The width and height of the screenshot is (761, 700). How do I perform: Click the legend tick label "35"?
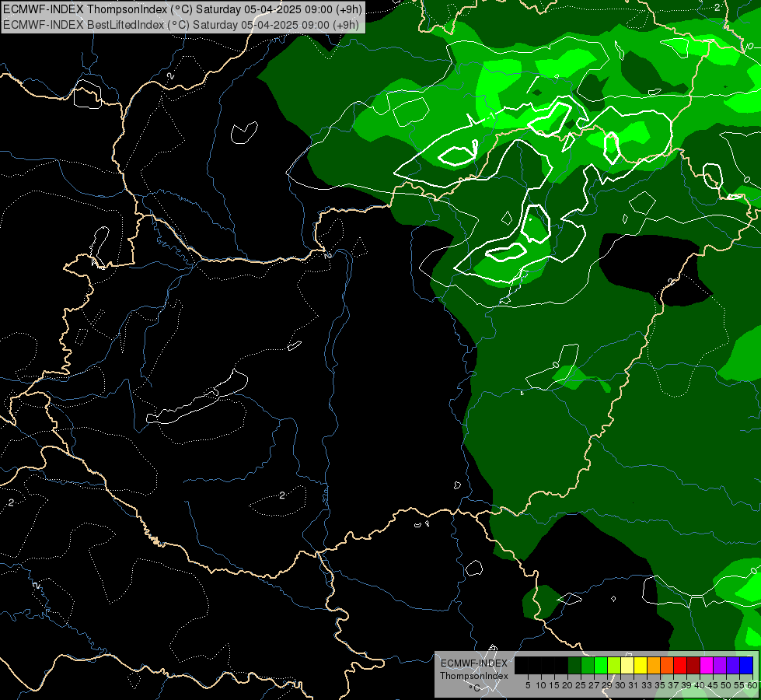(x=660, y=685)
